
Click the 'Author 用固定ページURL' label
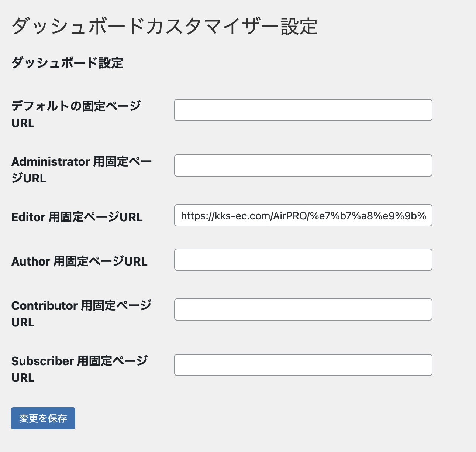(x=79, y=261)
